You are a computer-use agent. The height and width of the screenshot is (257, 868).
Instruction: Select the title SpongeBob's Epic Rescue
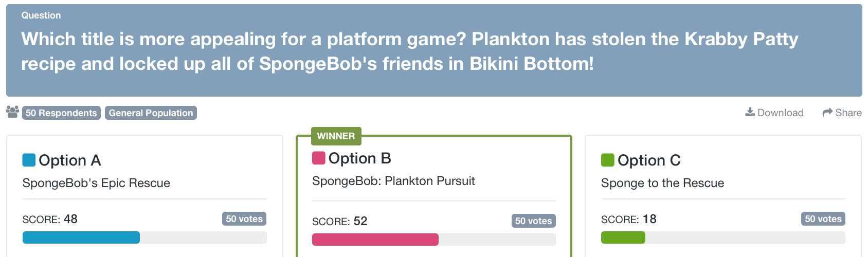coord(96,183)
